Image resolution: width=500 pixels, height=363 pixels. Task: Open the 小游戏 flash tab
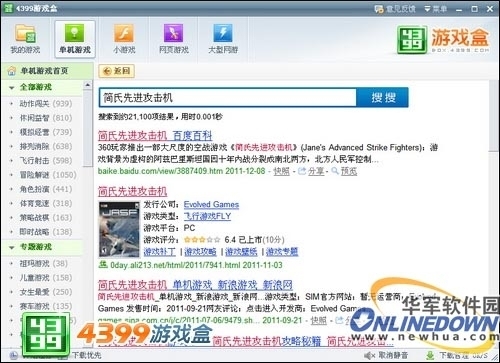(x=124, y=39)
